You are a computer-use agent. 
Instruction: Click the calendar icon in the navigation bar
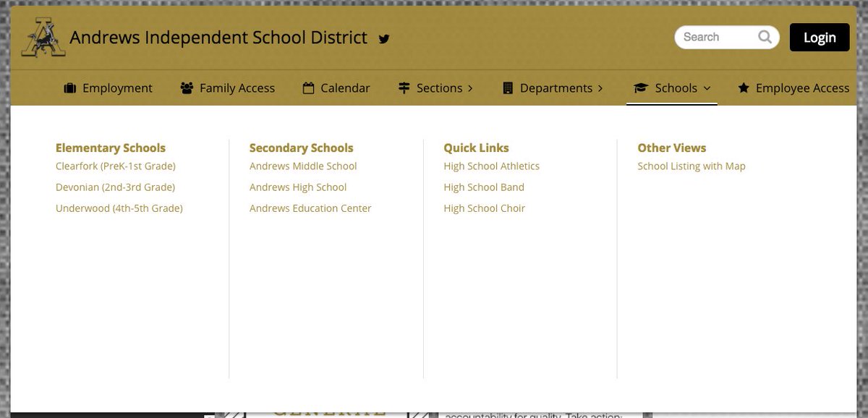pos(307,88)
